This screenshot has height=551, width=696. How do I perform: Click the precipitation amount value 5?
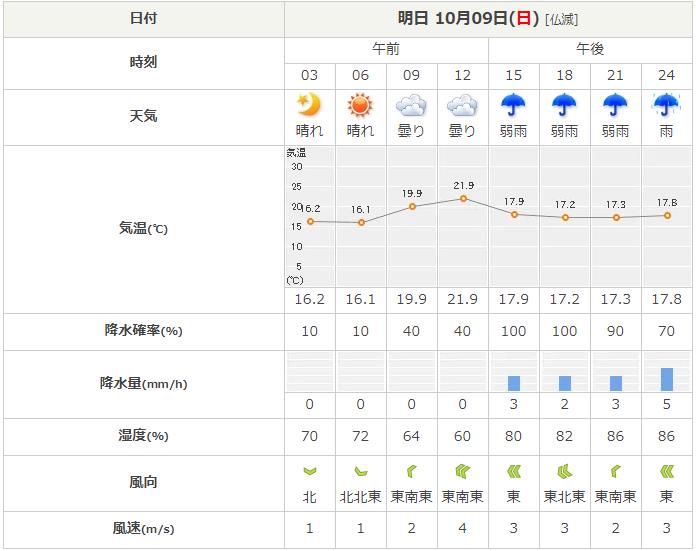pyautogui.click(x=666, y=404)
